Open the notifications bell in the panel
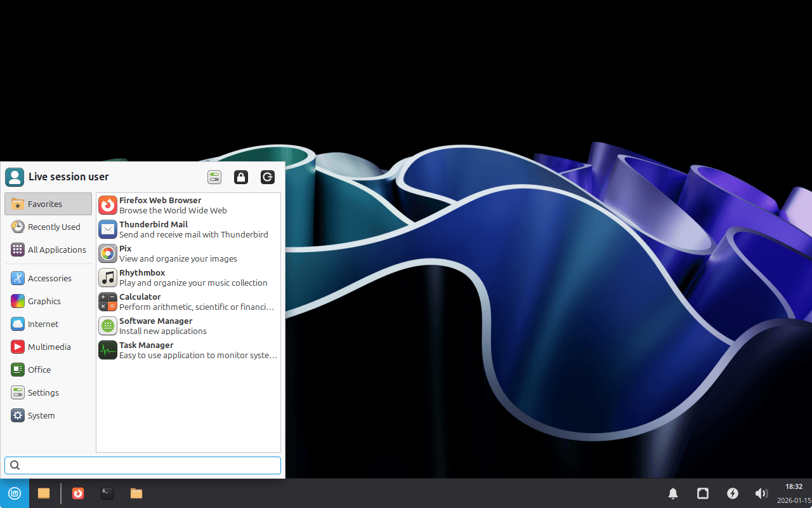 673,493
